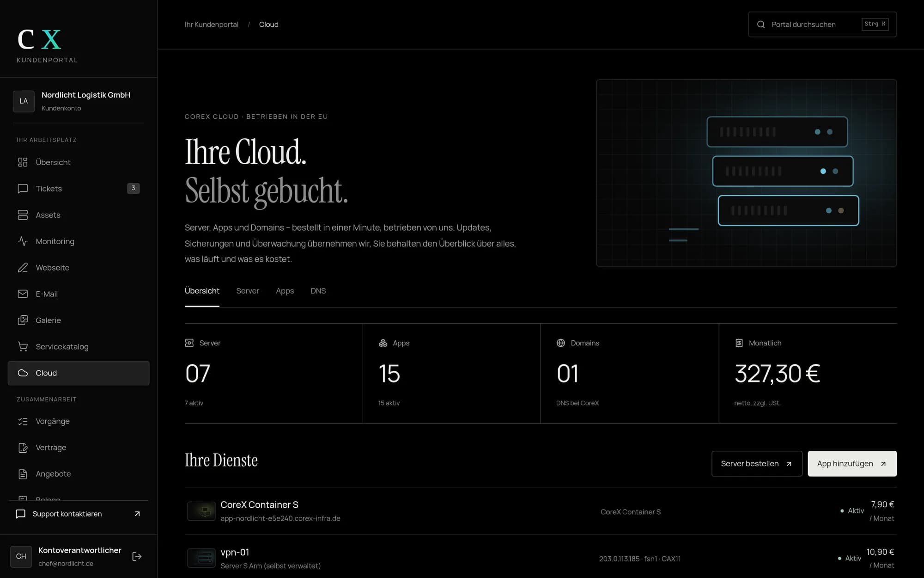Click the app-nordlicht-e5e240.corex-infra.de hostname
The image size is (924, 578).
[280, 518]
